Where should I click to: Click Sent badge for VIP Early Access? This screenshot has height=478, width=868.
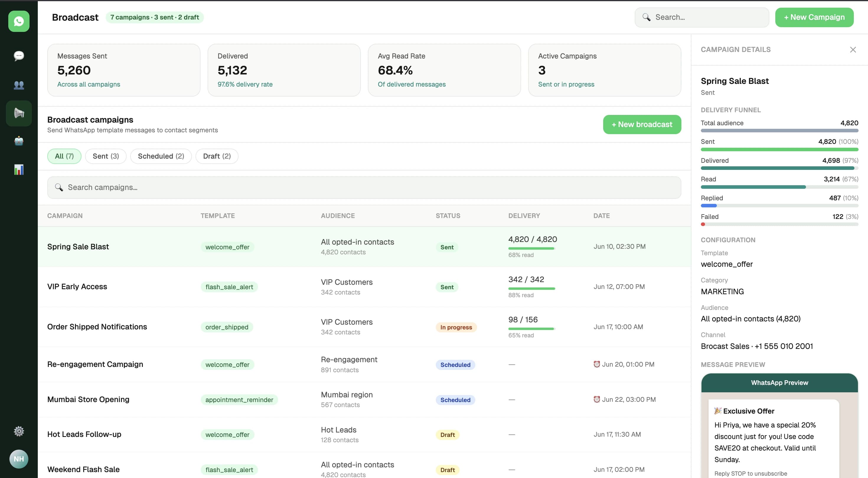pyautogui.click(x=447, y=287)
